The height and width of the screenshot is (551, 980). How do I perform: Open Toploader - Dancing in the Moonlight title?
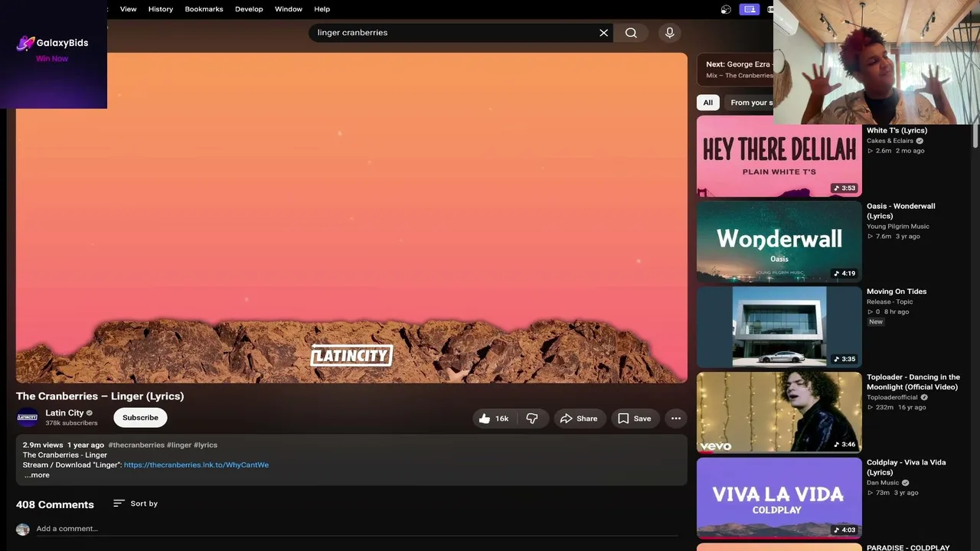pyautogui.click(x=913, y=382)
